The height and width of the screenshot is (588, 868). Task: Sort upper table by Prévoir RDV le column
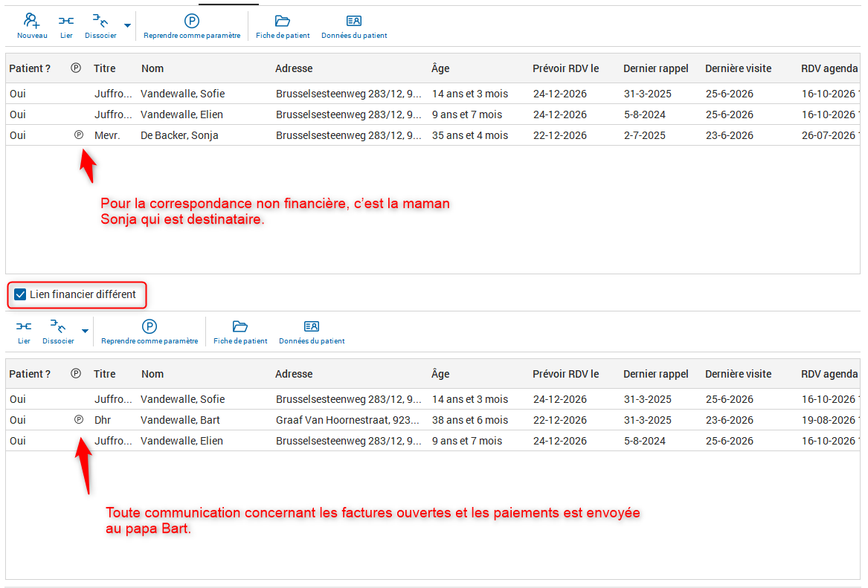pos(566,68)
